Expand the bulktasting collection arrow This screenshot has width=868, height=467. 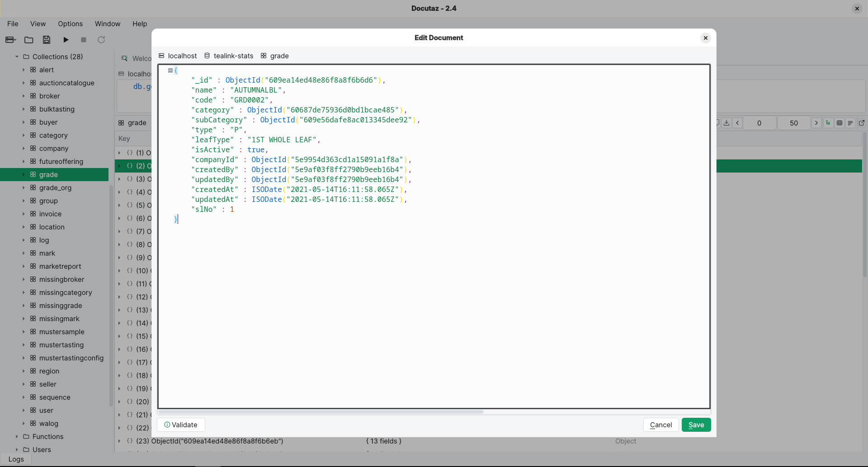(x=24, y=109)
